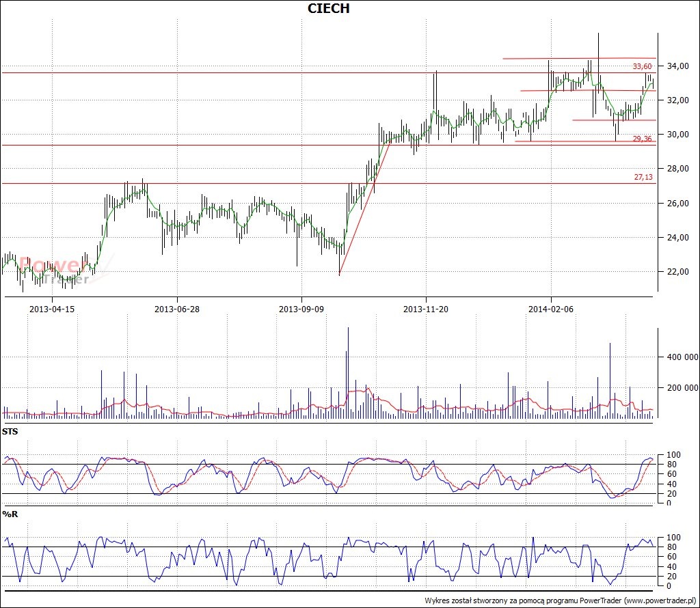Screen dimensions: 700x608
Task: Select the %R indicator label
Action: click(10, 514)
